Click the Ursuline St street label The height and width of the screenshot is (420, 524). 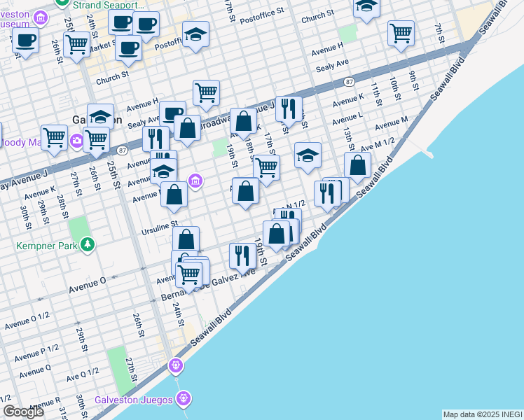(x=160, y=227)
